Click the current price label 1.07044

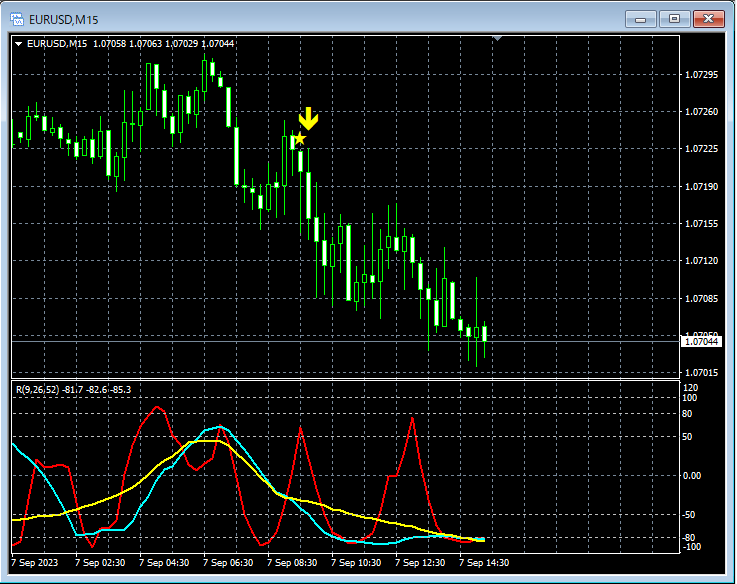click(x=701, y=341)
